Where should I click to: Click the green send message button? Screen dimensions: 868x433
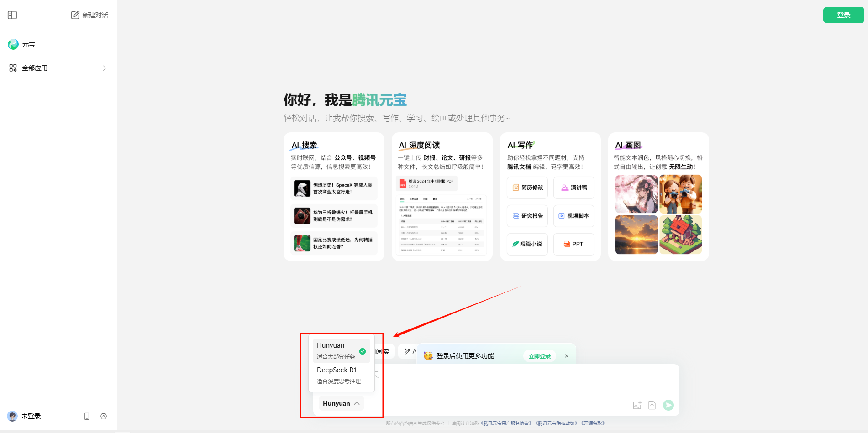668,405
